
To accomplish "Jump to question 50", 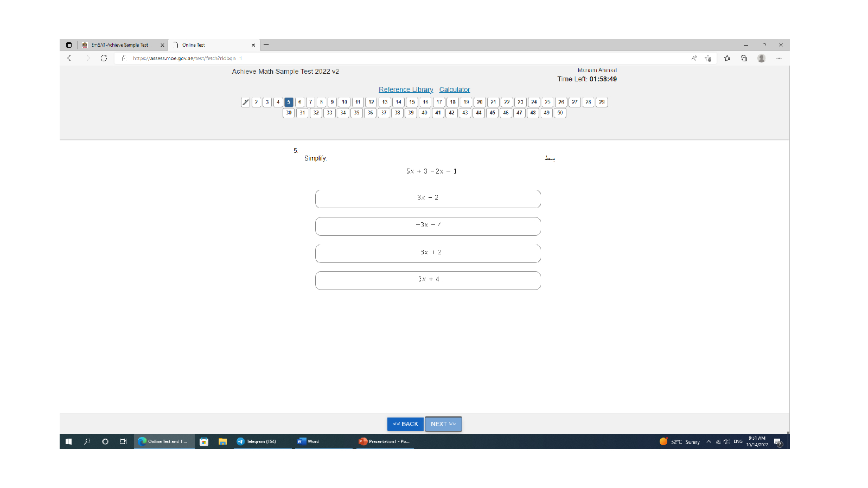I will pos(560,113).
